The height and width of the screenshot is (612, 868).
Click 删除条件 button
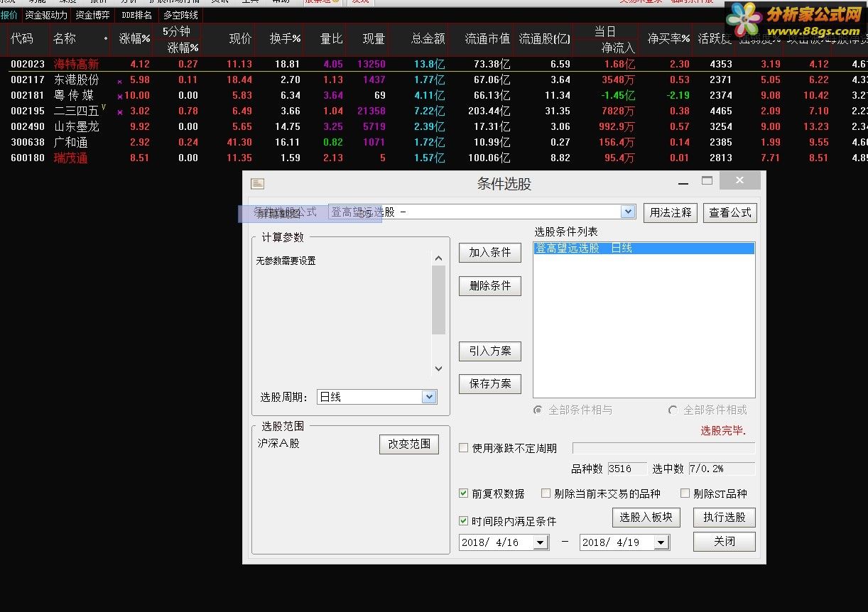(x=490, y=286)
